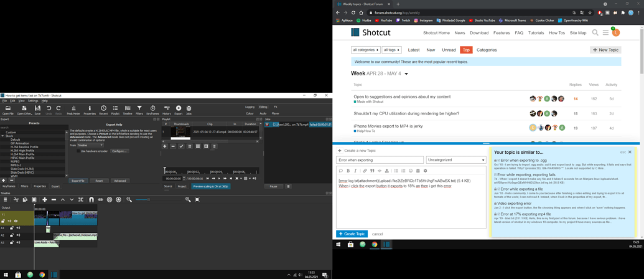Click topic title field 'Error when exporting'

(380, 160)
